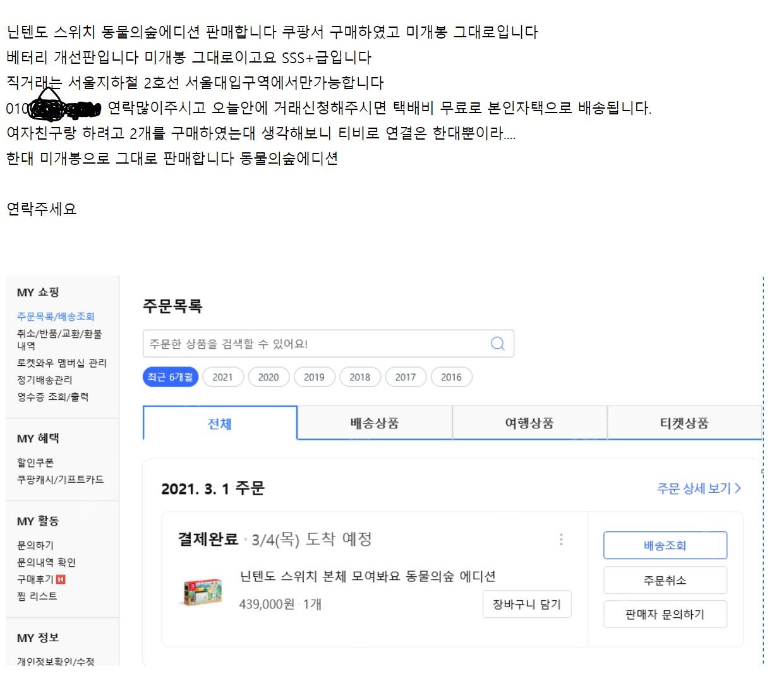Viewport: 784px width, 683px height.
Task: Click the 주문취소 button
Action: point(665,580)
